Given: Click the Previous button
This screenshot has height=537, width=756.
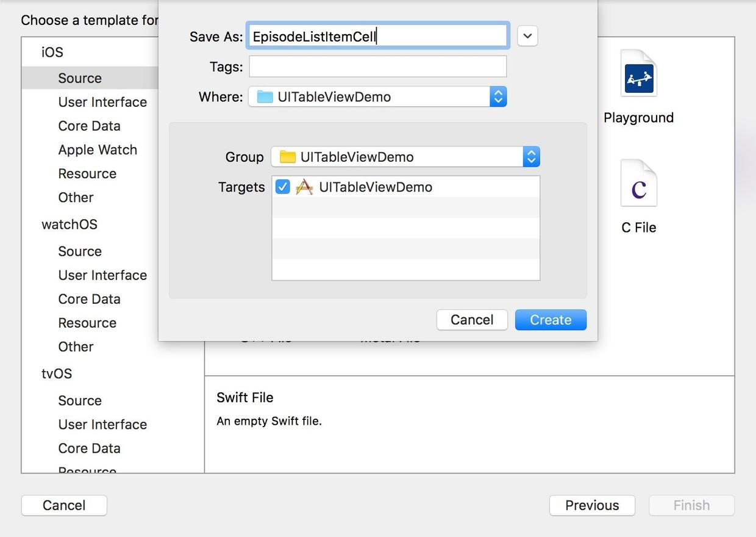Looking at the screenshot, I should point(591,505).
